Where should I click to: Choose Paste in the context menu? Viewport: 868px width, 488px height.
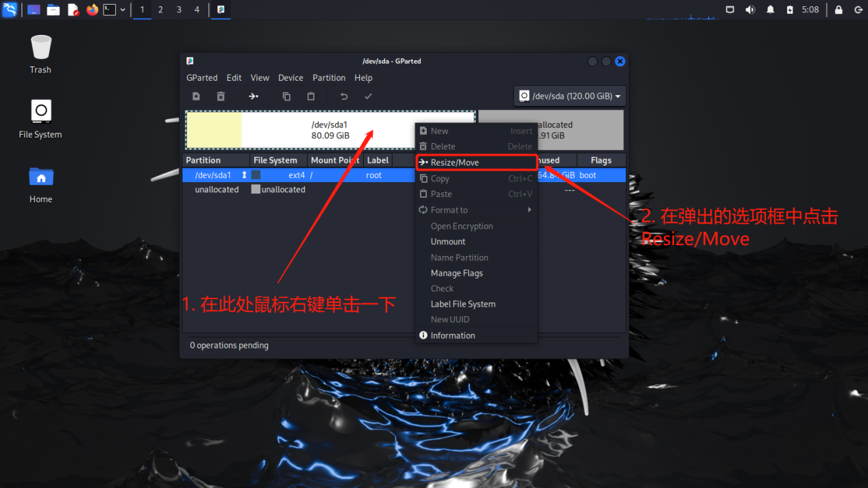tap(476, 194)
